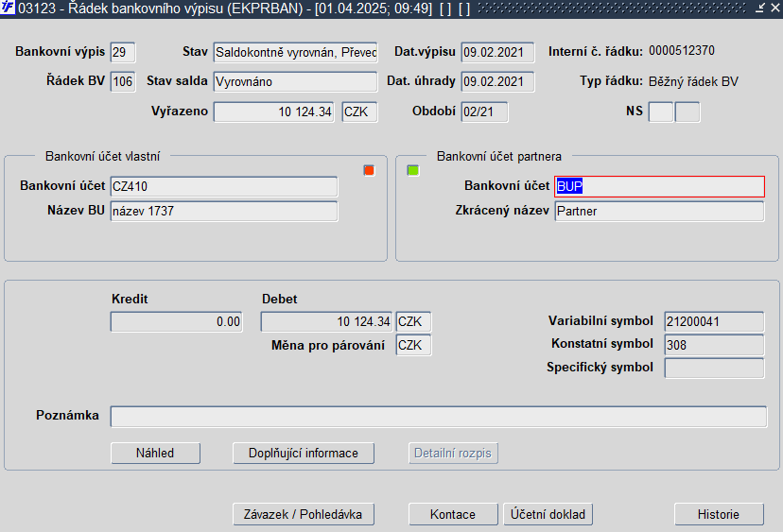This screenshot has width=783, height=532.
Task: Click the Název BU field název 1737
Action: coord(224,211)
